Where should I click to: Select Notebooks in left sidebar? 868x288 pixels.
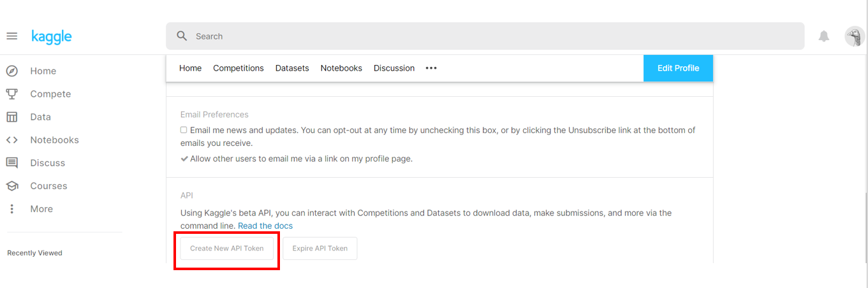click(55, 140)
